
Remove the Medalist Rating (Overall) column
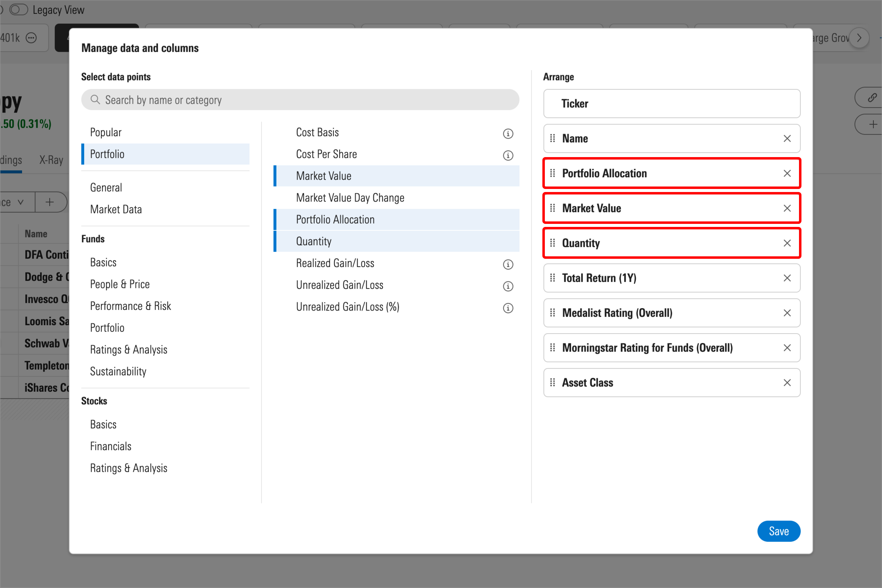[x=787, y=313]
